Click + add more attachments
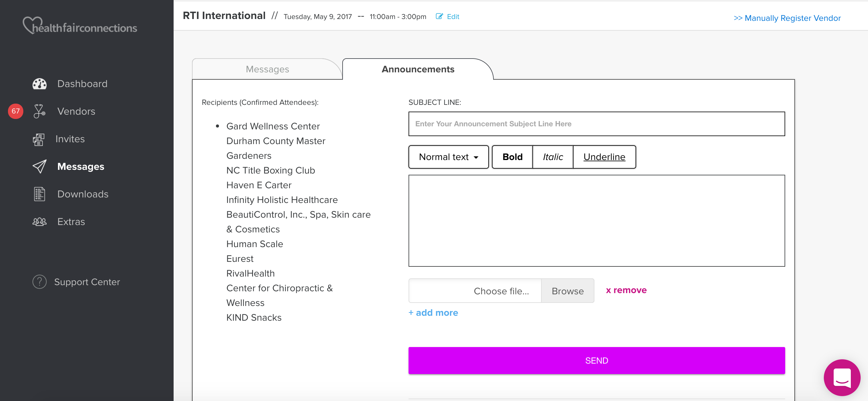Image resolution: width=868 pixels, height=401 pixels. point(433,312)
